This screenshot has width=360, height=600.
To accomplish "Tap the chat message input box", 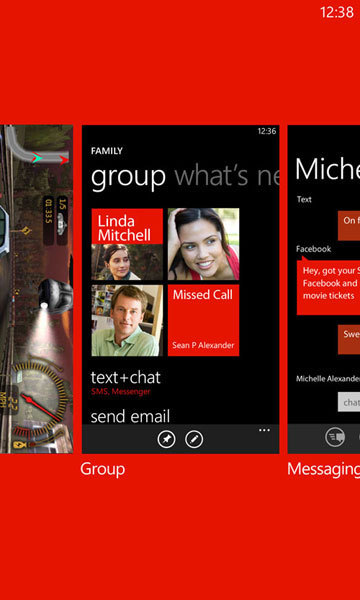I will [349, 402].
